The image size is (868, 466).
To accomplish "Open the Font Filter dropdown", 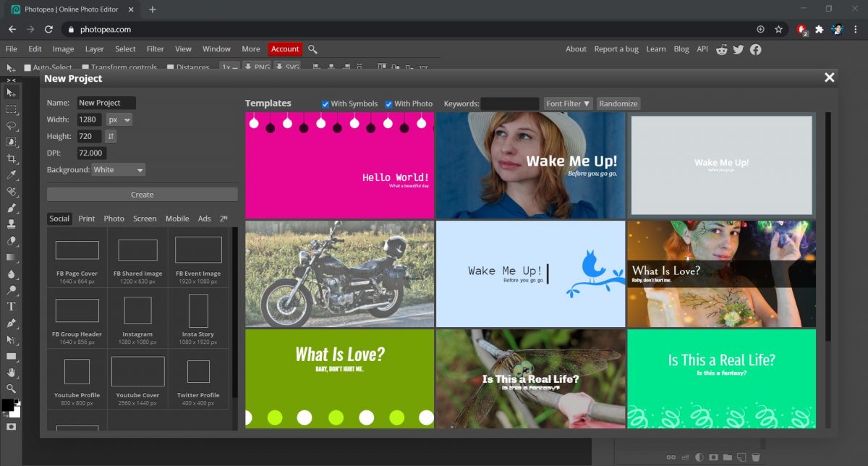I will pyautogui.click(x=567, y=103).
